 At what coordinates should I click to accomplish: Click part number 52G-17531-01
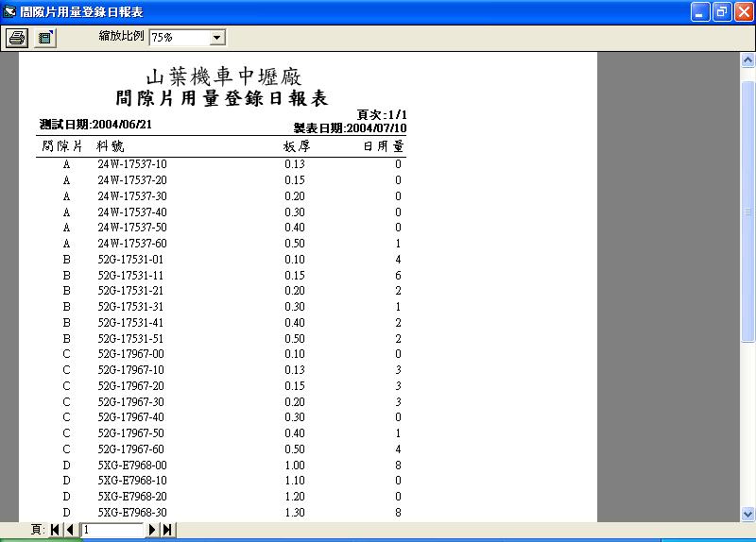130,259
